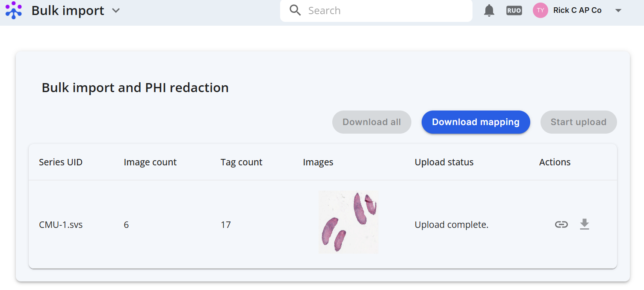Open the account dropdown arrow

point(618,11)
